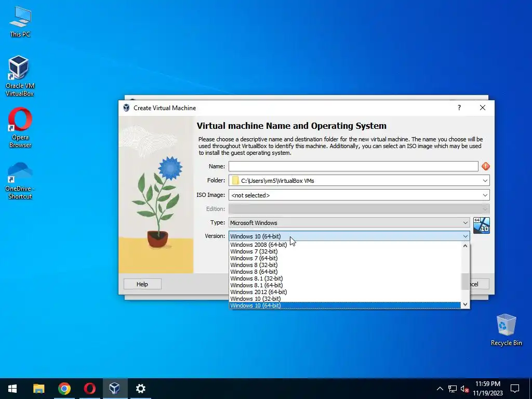The height and width of the screenshot is (399, 532).
Task: Collapse the Version dropdown arrow
Action: tap(465, 236)
